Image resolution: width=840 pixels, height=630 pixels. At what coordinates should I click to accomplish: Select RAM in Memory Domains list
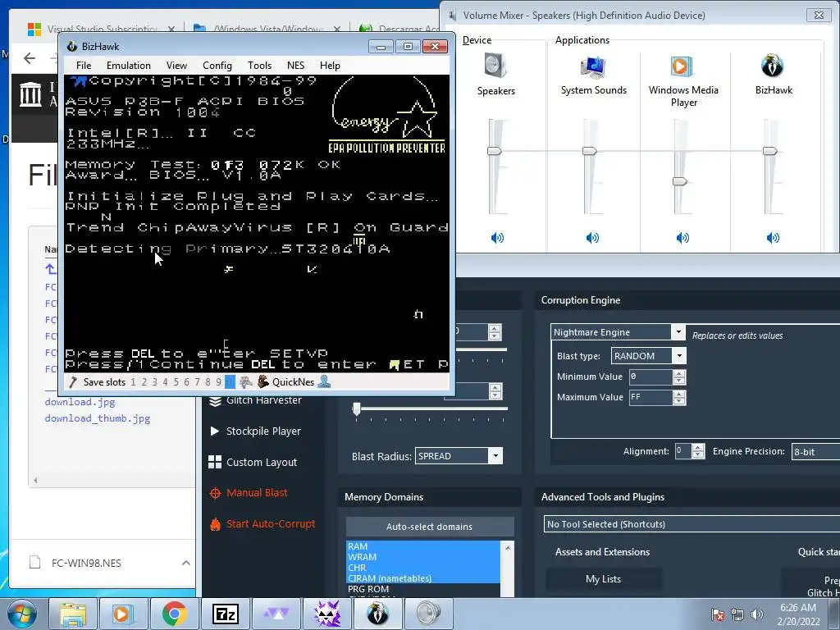tap(423, 546)
